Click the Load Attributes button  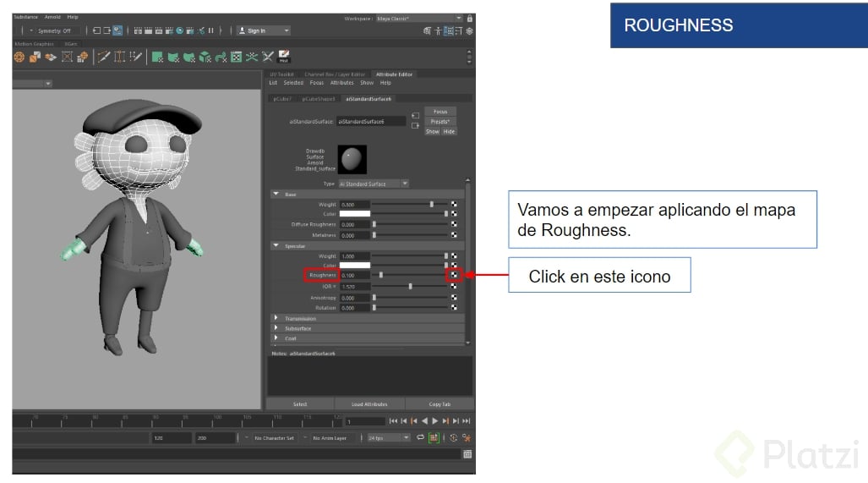369,404
